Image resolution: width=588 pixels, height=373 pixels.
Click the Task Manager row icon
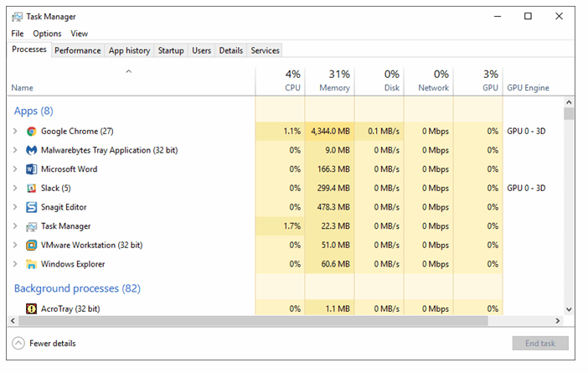click(32, 226)
